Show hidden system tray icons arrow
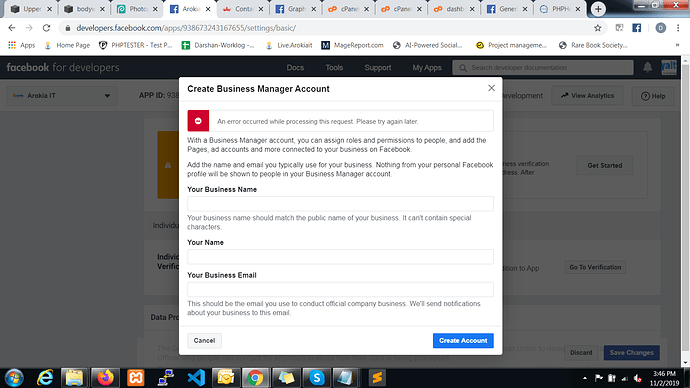The image size is (690, 388). (585, 378)
